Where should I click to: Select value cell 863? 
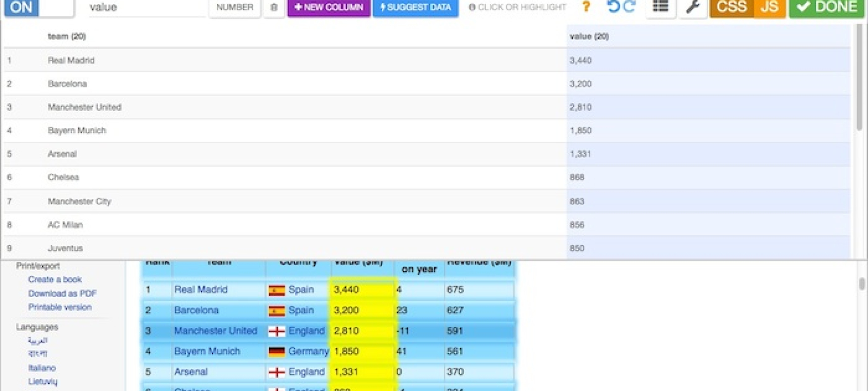tap(708, 201)
